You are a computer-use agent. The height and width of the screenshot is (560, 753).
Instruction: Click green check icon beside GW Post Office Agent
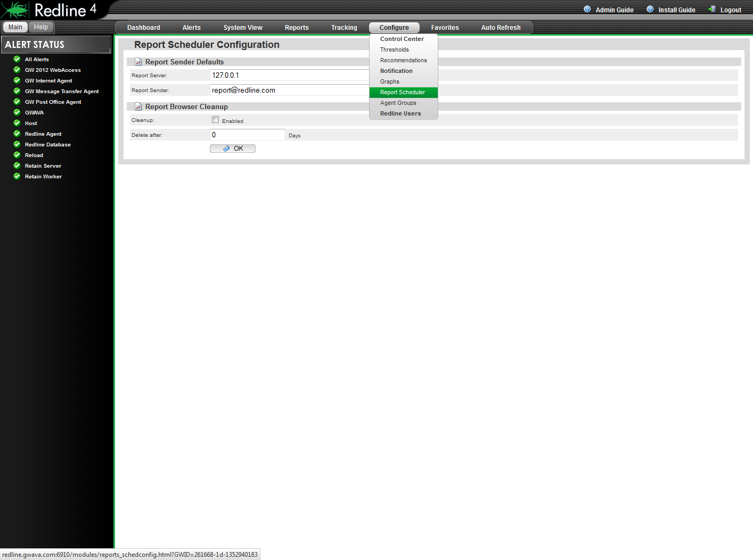[17, 102]
